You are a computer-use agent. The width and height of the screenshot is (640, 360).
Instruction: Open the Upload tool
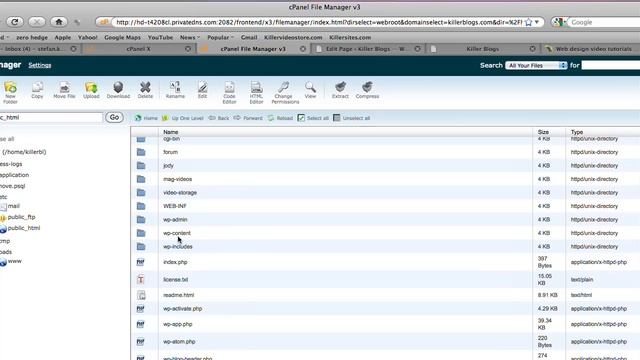click(x=91, y=90)
